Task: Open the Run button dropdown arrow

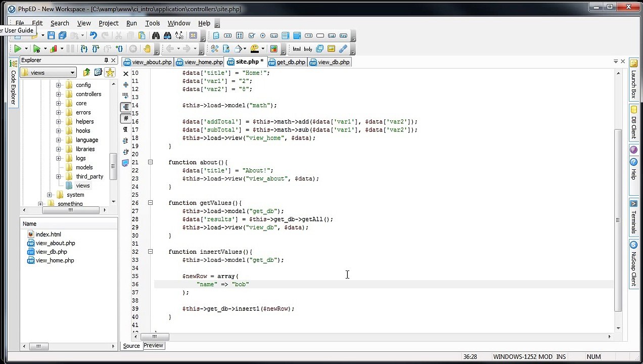Action: click(26, 49)
